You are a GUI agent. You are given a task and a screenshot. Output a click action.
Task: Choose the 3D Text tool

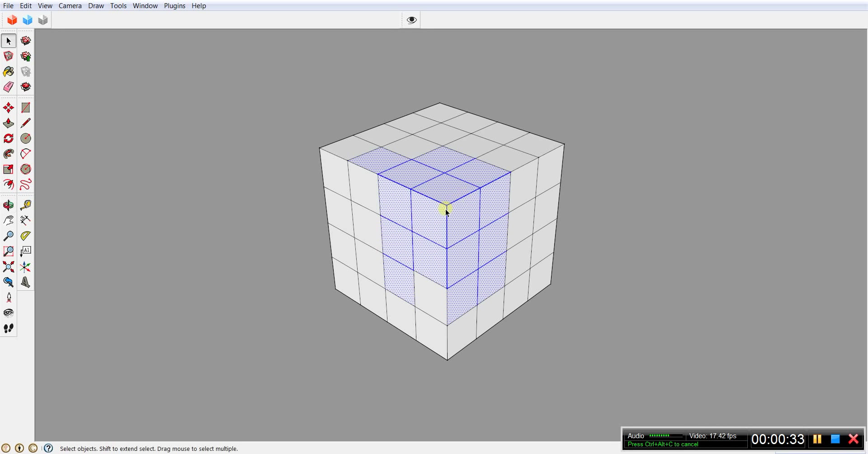pos(26,282)
